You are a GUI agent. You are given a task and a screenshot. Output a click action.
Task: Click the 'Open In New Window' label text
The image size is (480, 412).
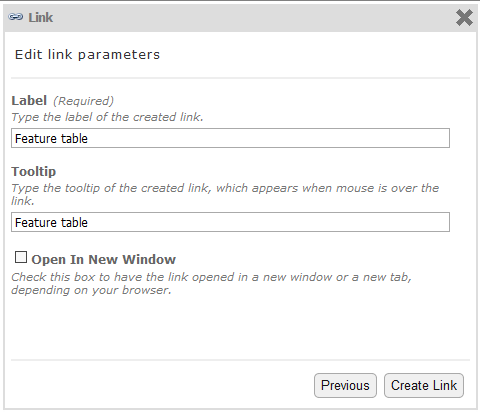pyautogui.click(x=103, y=259)
